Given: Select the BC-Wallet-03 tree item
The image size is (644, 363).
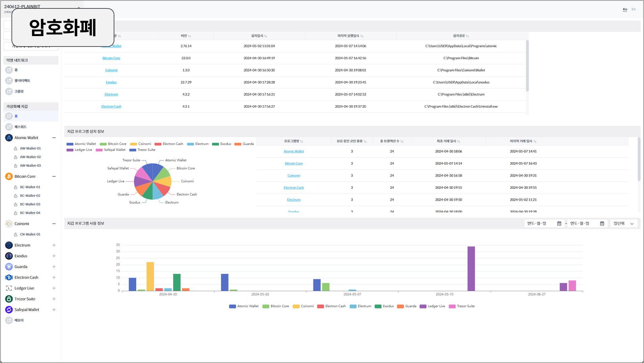Looking at the screenshot, I should [x=30, y=204].
